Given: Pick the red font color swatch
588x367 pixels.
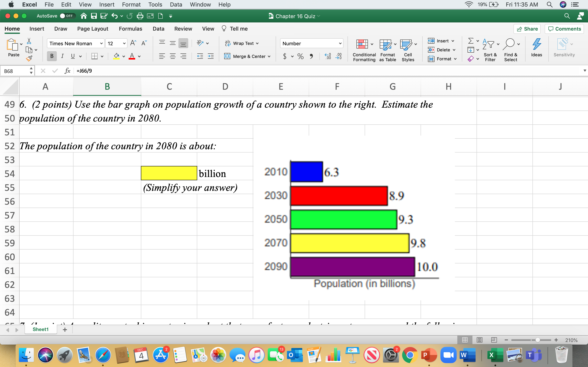Looking at the screenshot, I should pyautogui.click(x=132, y=58).
